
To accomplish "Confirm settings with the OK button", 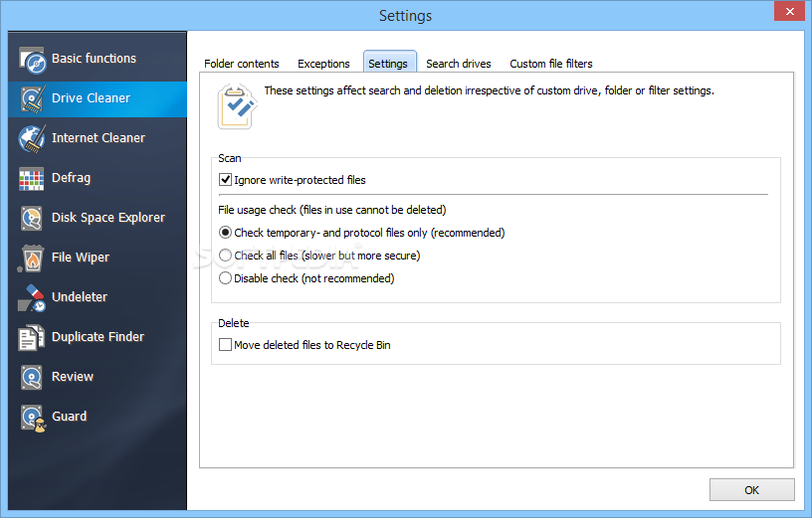I will [x=752, y=490].
